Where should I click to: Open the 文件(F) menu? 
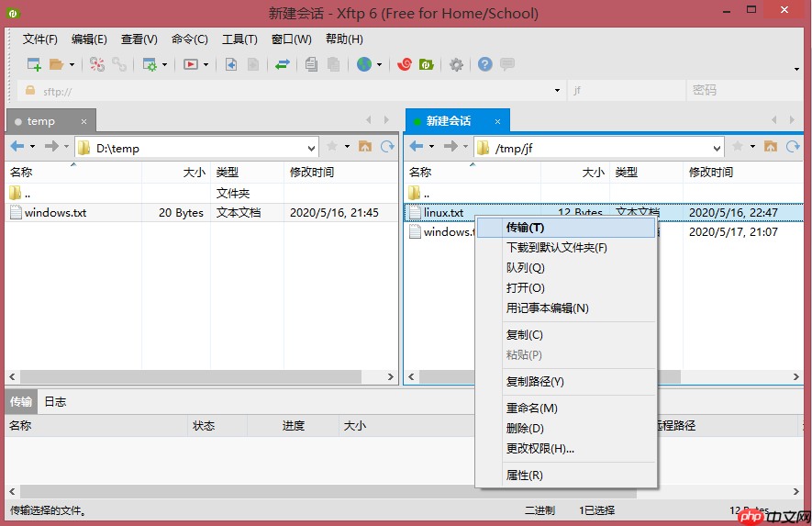(x=39, y=39)
